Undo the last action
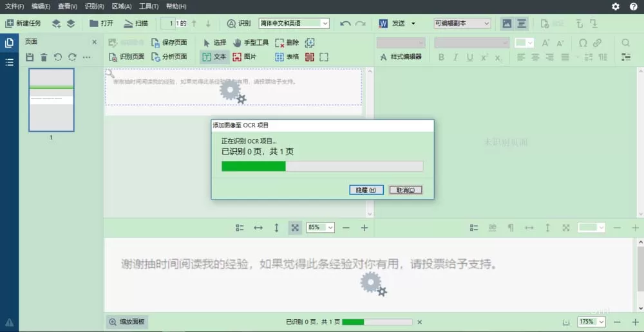Image resolution: width=644 pixels, height=332 pixels. 345,24
